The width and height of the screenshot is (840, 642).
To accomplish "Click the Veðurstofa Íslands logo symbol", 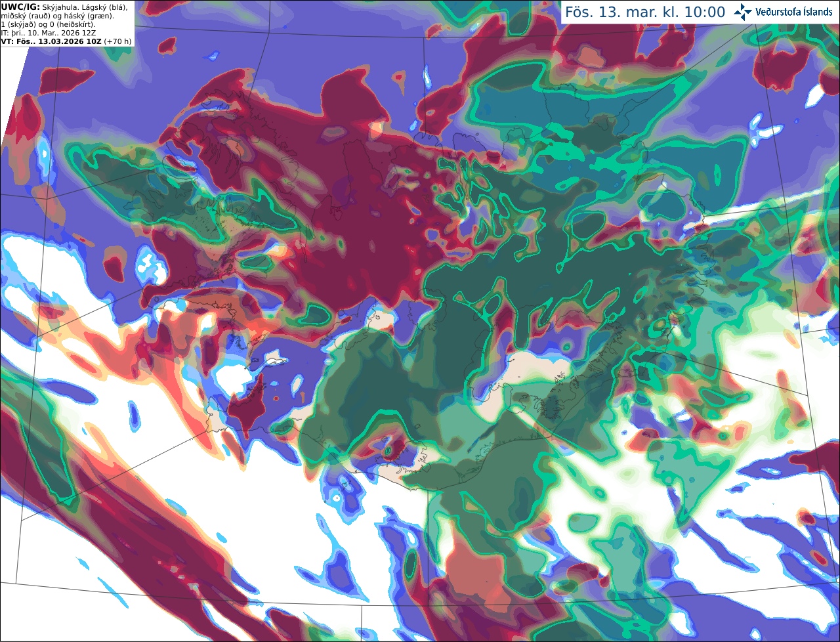I will pyautogui.click(x=743, y=12).
